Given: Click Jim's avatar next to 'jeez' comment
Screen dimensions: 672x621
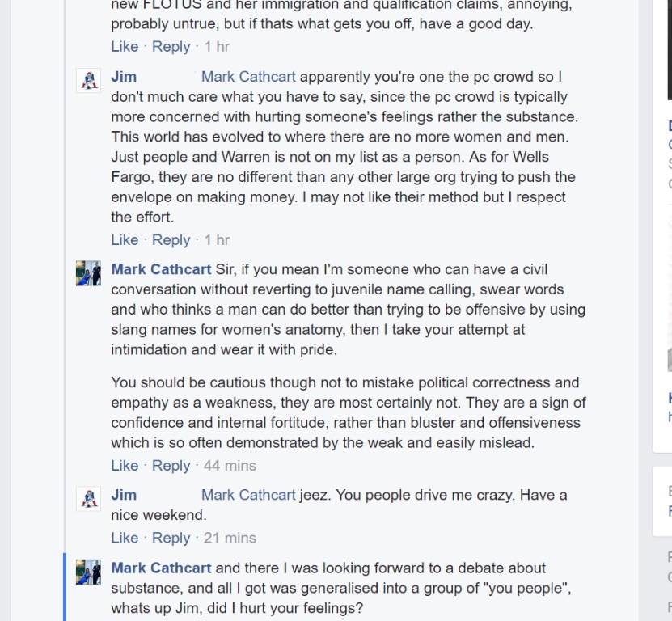Looking at the screenshot, I should pos(89,498).
